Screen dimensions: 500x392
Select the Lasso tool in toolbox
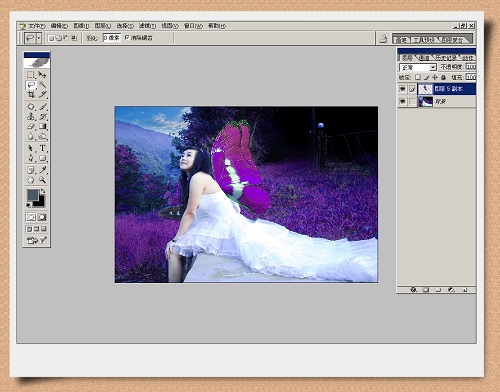click(31, 85)
